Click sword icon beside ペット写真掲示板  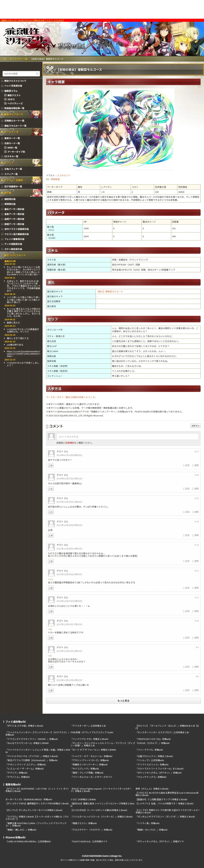click(x=2, y=86)
